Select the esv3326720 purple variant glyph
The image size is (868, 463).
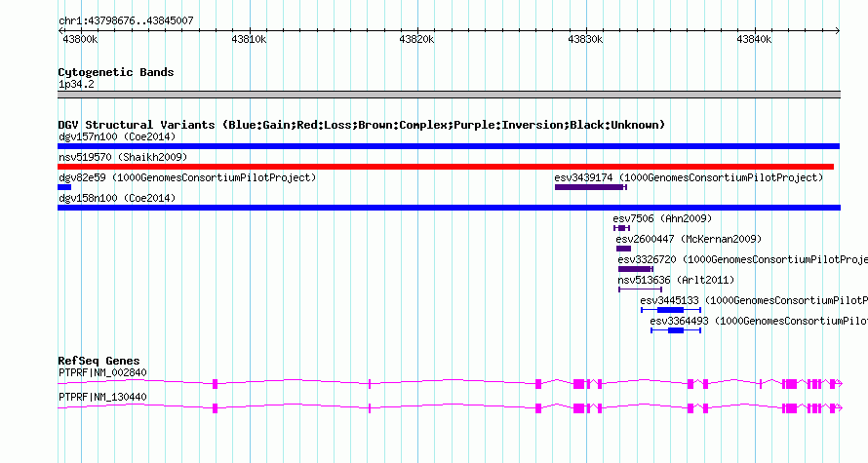coord(636,269)
